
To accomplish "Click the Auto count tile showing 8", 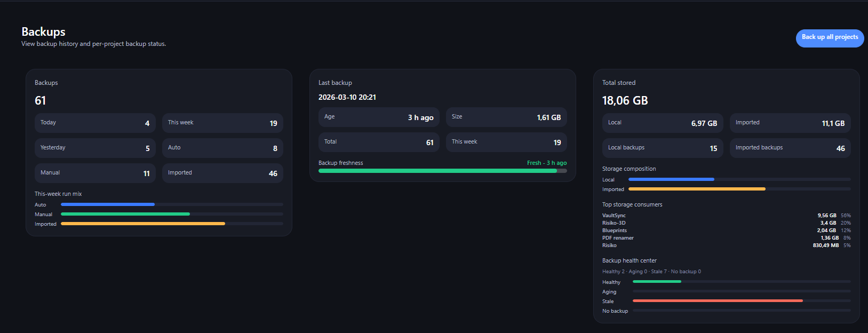I will [222, 148].
